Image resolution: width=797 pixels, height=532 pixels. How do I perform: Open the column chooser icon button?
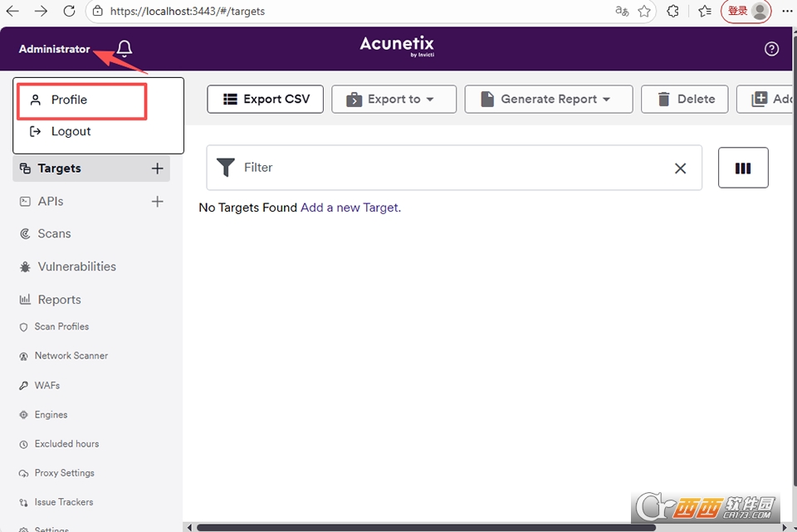coord(743,168)
